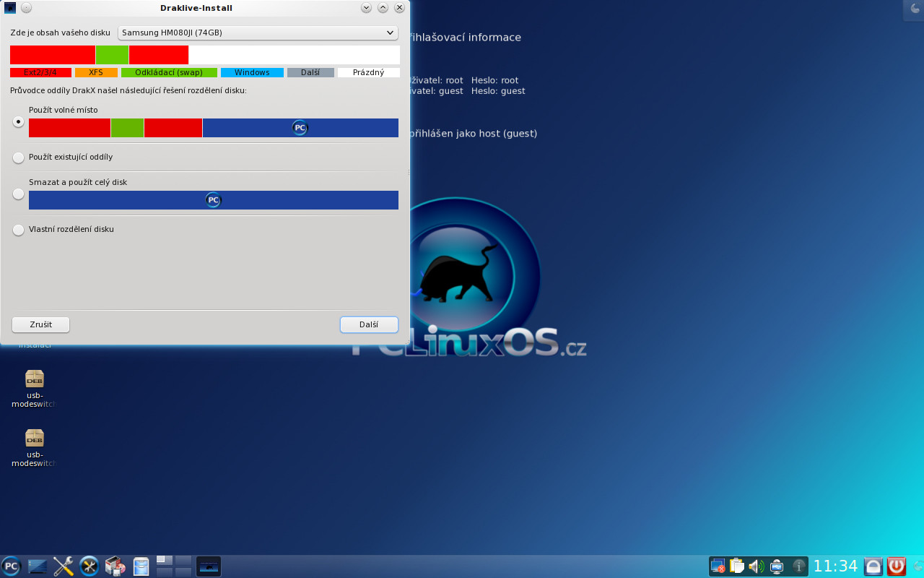Click the red power button in the panel
Screen dimensions: 924x578
pyautogui.click(x=896, y=566)
